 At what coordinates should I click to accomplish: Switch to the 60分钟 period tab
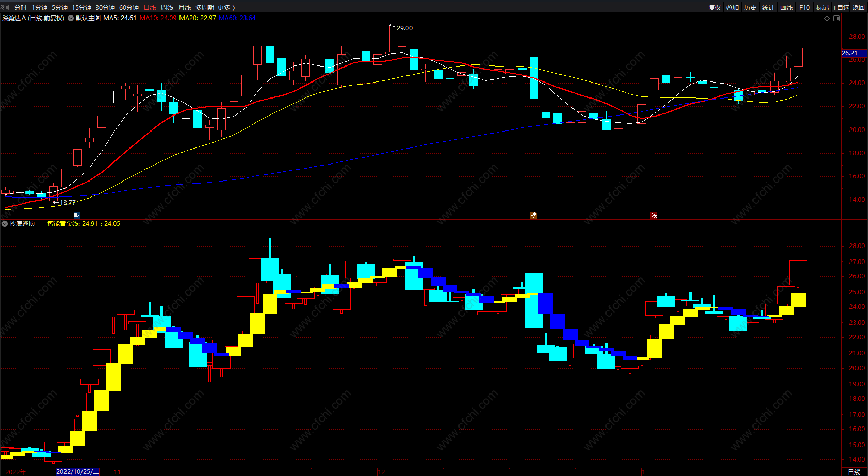click(129, 8)
